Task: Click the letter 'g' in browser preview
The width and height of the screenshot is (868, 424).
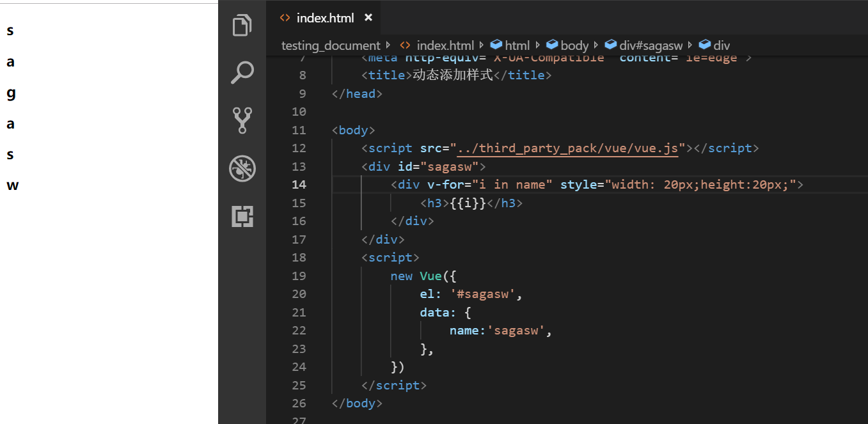Action: point(11,93)
